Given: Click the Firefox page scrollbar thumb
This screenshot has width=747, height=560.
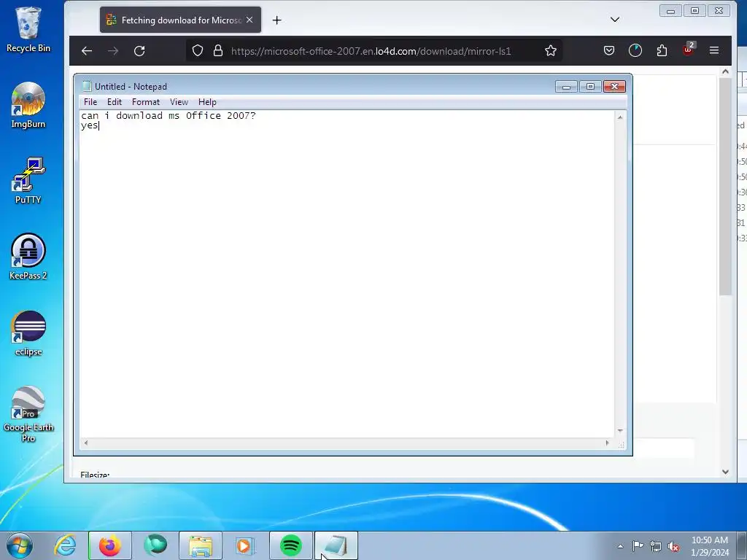Looking at the screenshot, I should pos(725,186).
